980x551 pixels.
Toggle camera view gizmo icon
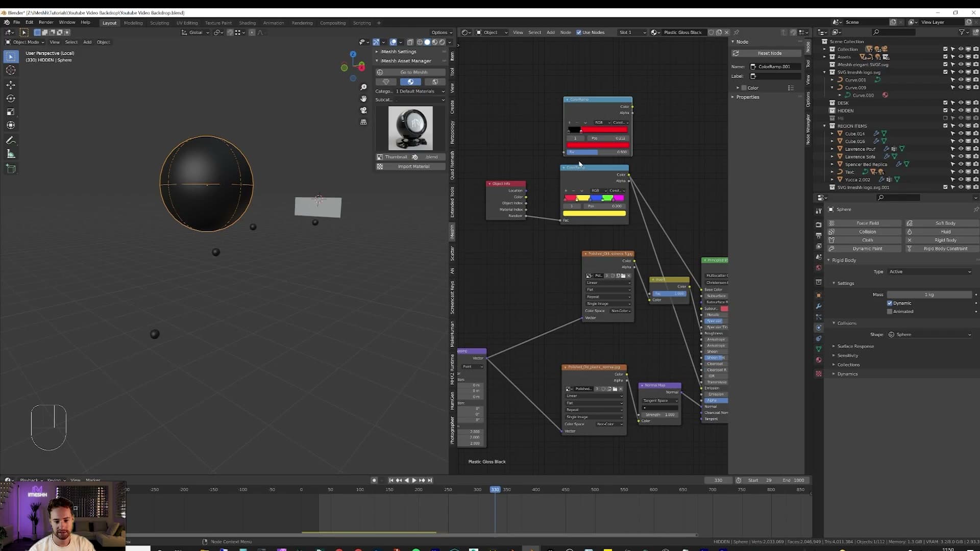363,110
